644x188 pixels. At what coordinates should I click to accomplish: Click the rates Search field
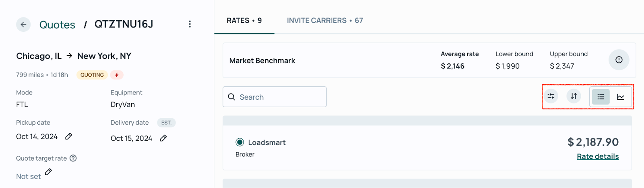275,97
